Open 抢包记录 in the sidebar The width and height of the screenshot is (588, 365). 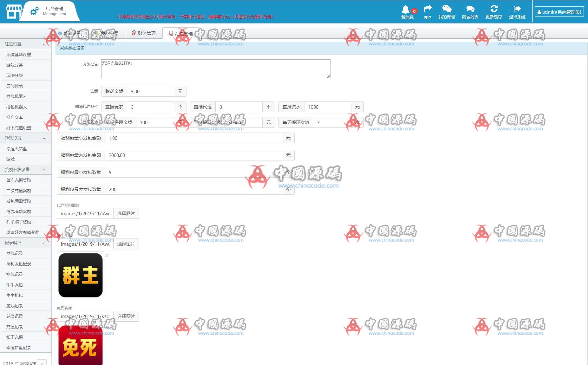[x=26, y=274]
